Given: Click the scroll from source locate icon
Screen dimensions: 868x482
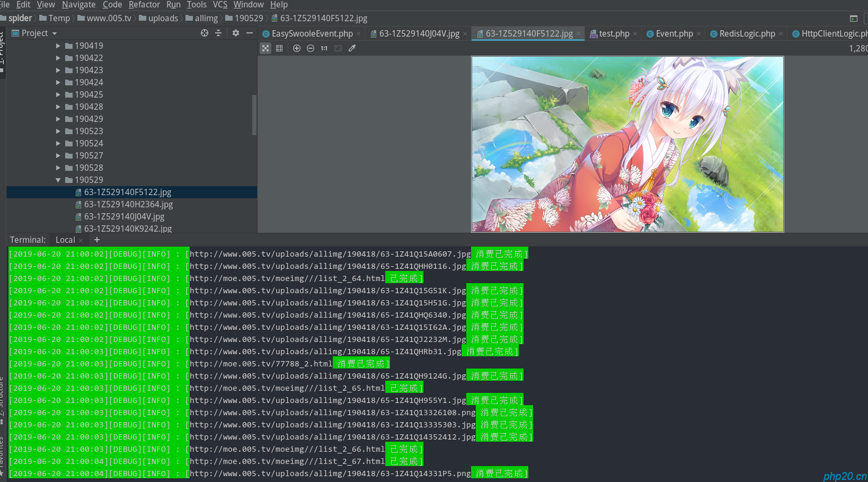Looking at the screenshot, I should tap(205, 33).
